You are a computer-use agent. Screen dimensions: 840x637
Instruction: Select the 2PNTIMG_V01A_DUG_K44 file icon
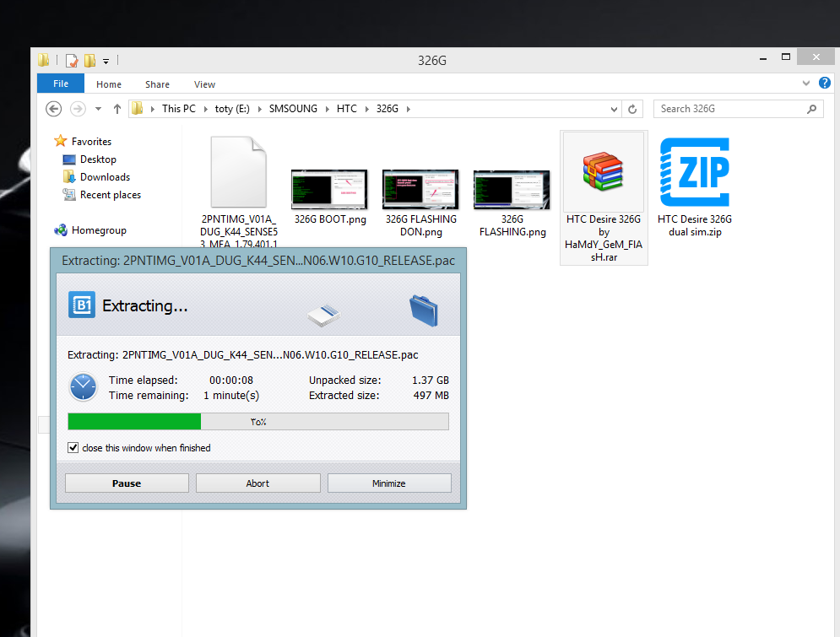tap(238, 172)
